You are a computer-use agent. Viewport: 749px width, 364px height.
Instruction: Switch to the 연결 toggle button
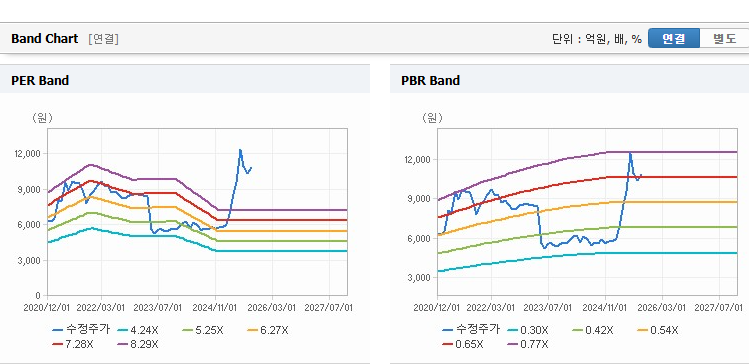[x=674, y=39]
